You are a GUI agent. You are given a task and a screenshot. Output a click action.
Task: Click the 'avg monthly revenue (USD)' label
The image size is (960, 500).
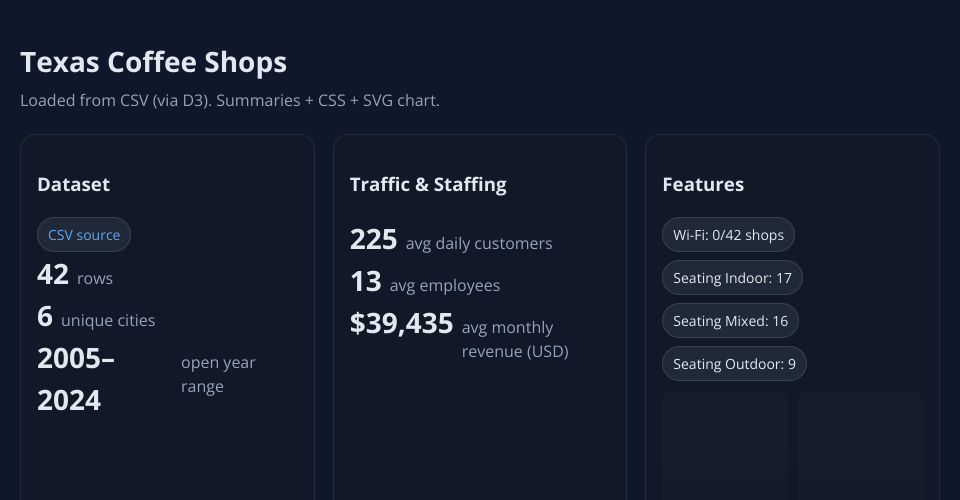pyautogui.click(x=514, y=339)
